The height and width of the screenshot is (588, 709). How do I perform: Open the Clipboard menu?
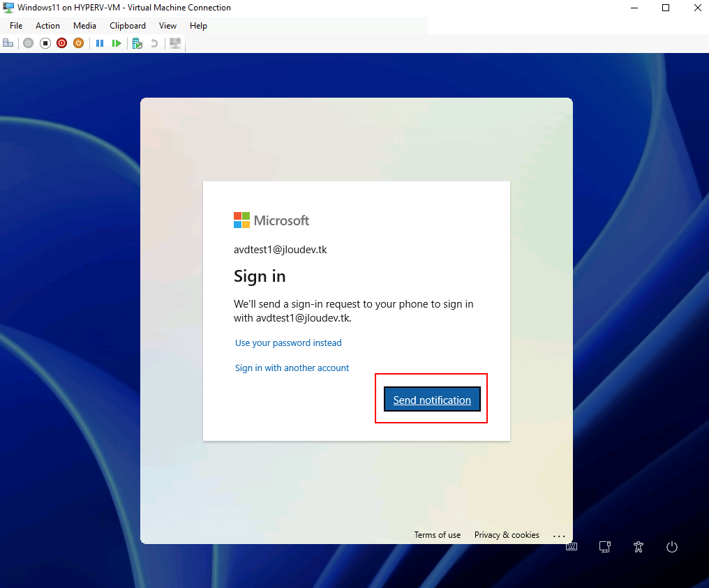click(128, 26)
